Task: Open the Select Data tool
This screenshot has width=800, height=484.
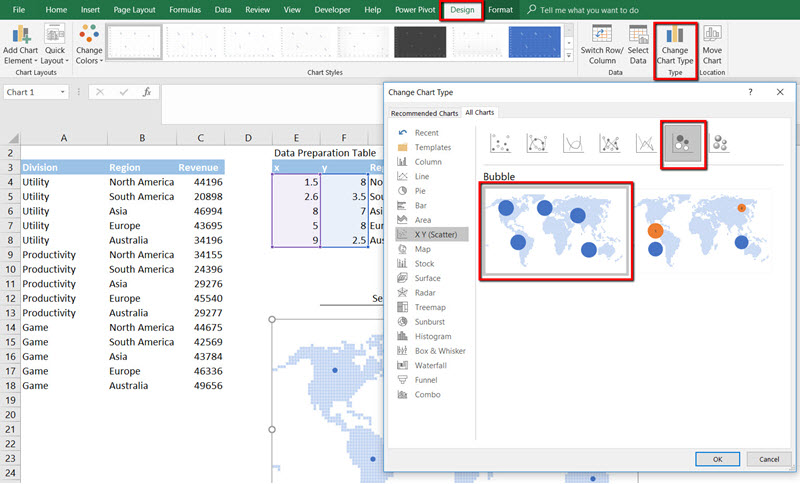Action: [x=638, y=43]
